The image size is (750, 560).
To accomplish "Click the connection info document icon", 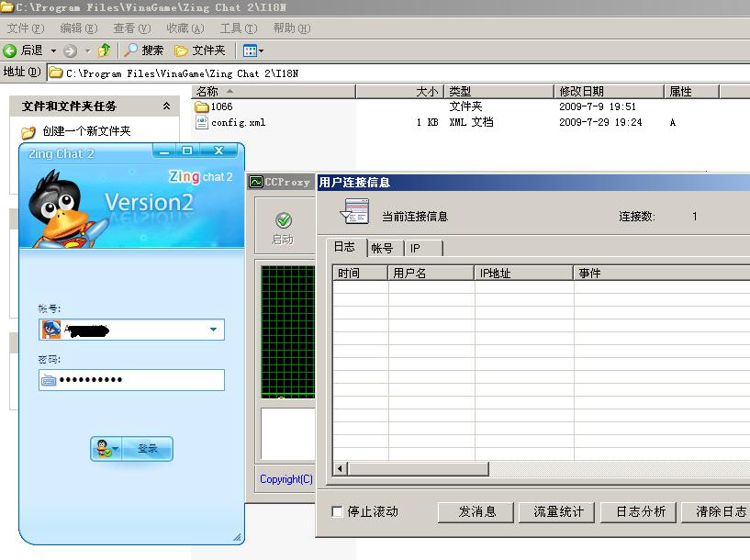I will pos(355,211).
